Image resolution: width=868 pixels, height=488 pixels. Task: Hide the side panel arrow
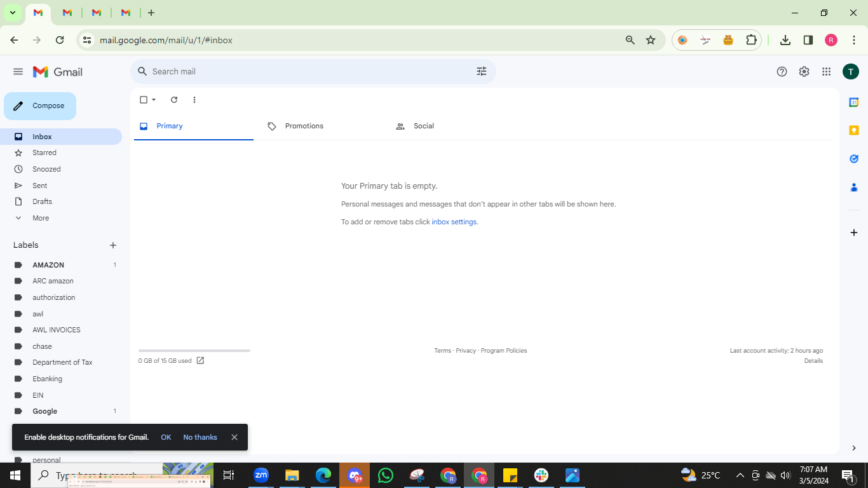tap(854, 448)
